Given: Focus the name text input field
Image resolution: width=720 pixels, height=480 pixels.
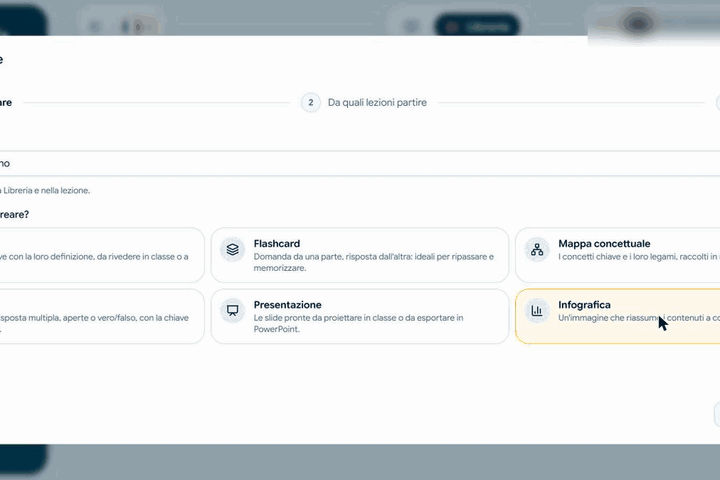Looking at the screenshot, I should click(360, 164).
